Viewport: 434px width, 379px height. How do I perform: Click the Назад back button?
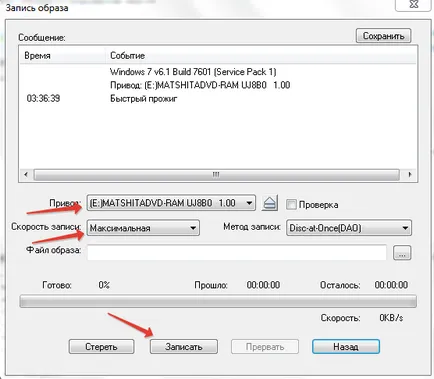[x=346, y=347]
